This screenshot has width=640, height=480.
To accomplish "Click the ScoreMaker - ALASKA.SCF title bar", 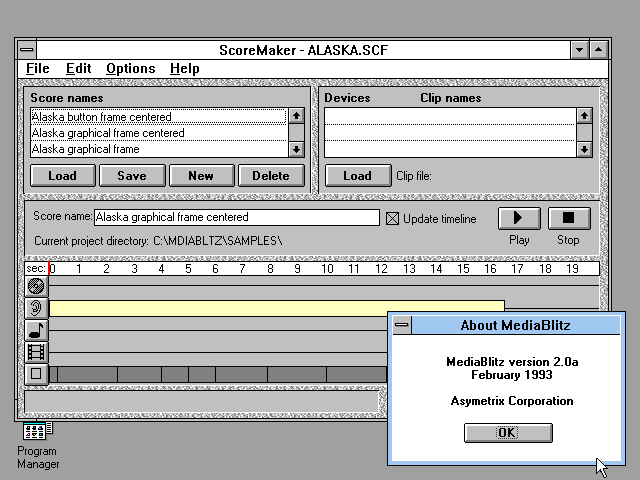I will pos(303,50).
